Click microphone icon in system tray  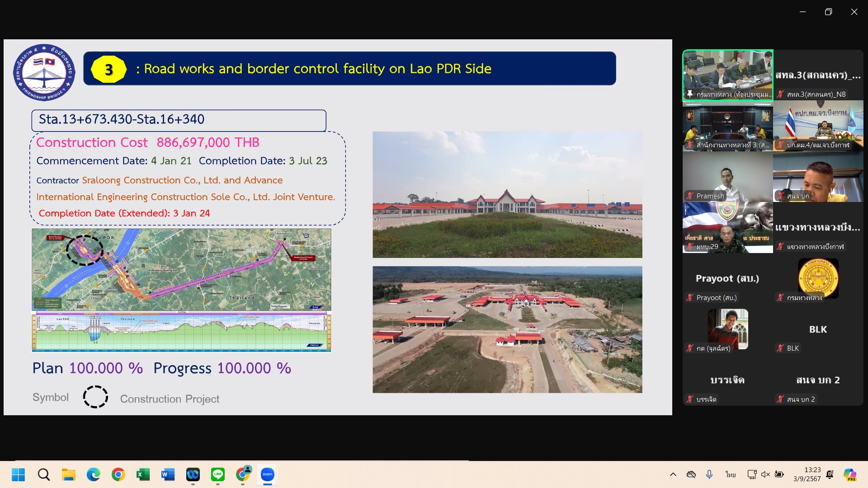[709, 474]
